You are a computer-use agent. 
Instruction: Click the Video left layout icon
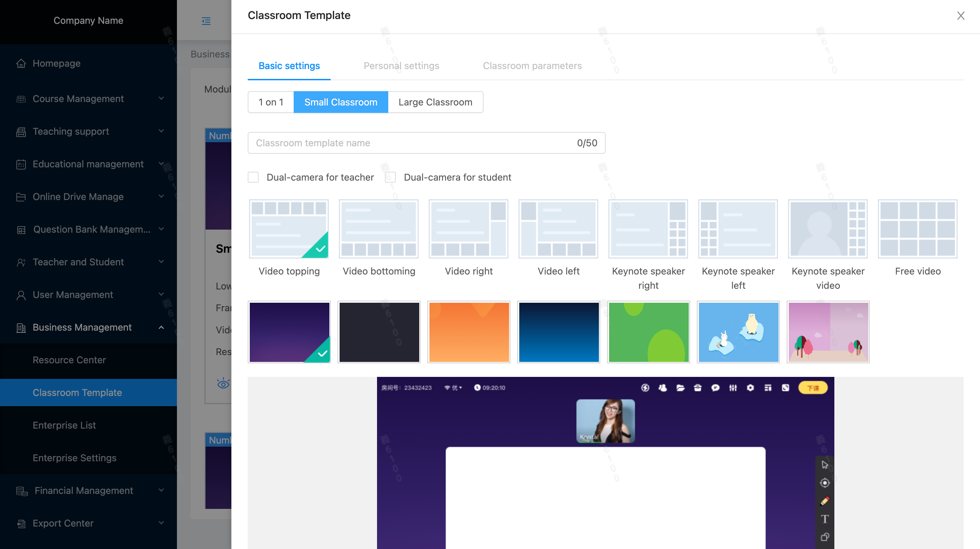558,229
